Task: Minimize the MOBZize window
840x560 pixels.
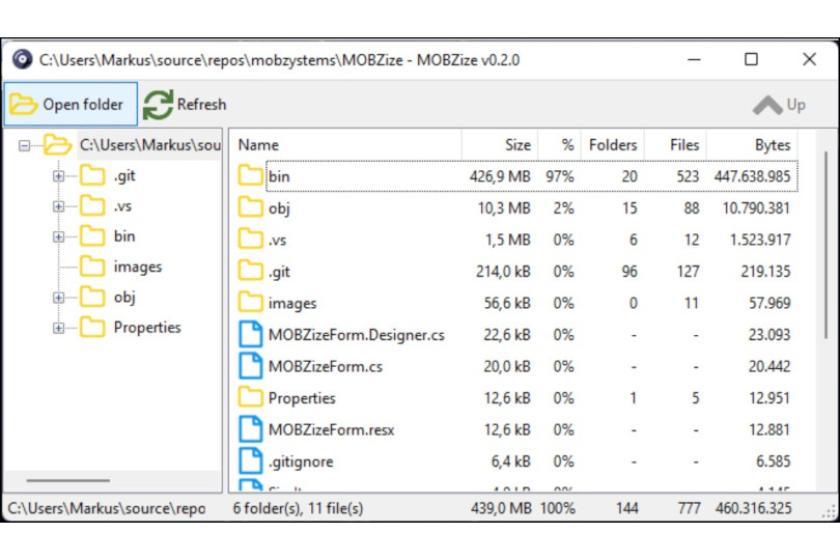Action: click(x=694, y=59)
